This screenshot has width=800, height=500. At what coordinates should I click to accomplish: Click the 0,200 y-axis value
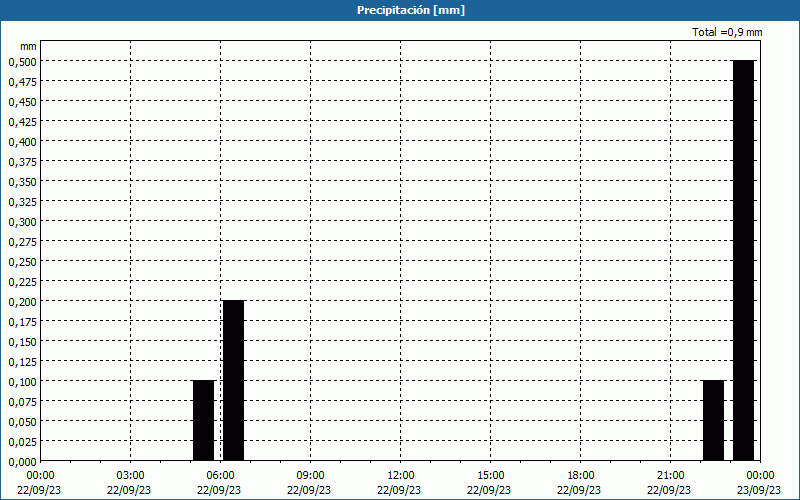click(x=22, y=302)
